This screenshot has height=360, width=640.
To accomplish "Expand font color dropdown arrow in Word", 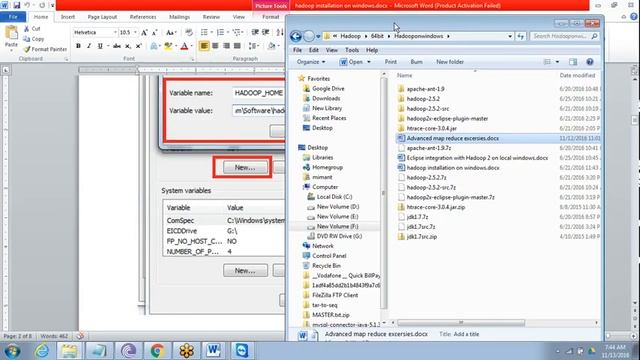I will [191, 46].
